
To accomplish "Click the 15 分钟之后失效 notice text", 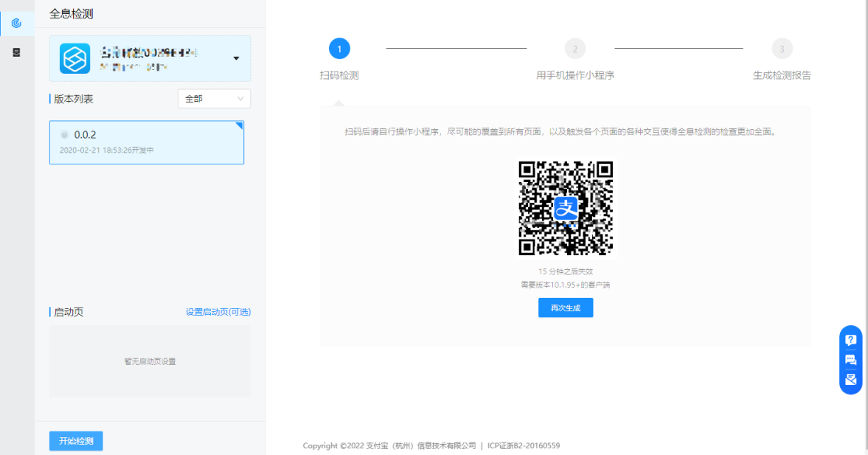I will coord(565,272).
